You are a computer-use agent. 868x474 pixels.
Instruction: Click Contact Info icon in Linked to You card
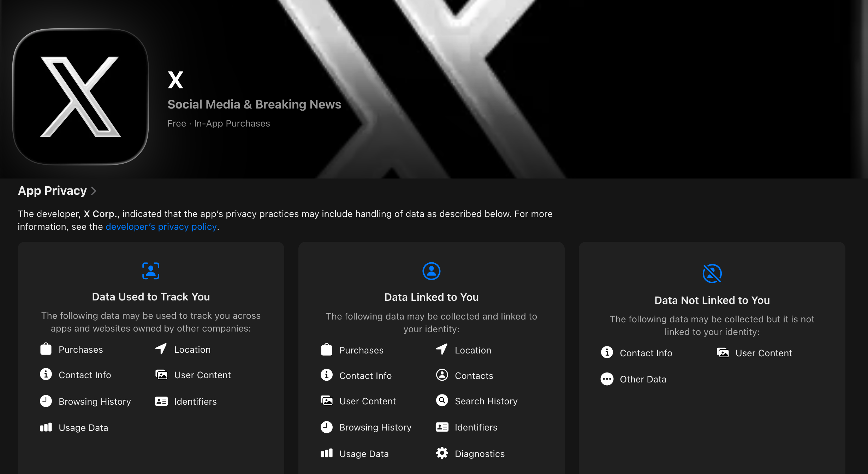coord(327,375)
